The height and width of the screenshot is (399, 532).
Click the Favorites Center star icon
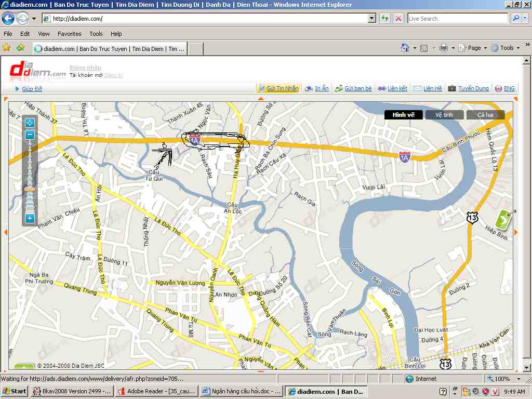[6, 48]
